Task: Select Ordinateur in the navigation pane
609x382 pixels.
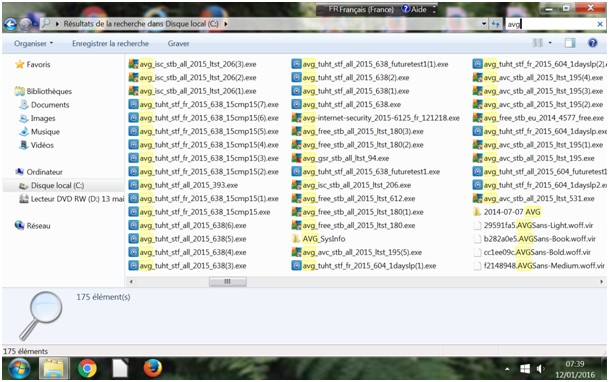Action: pyautogui.click(x=38, y=172)
